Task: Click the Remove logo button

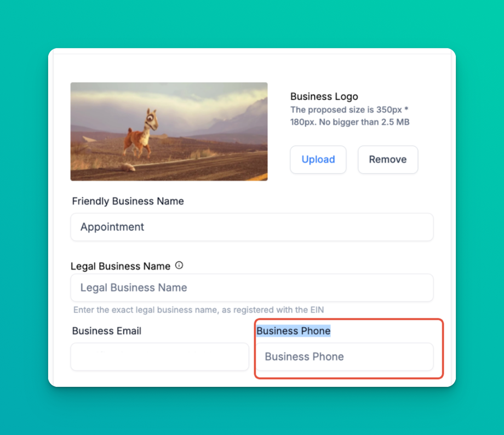Action: point(388,159)
